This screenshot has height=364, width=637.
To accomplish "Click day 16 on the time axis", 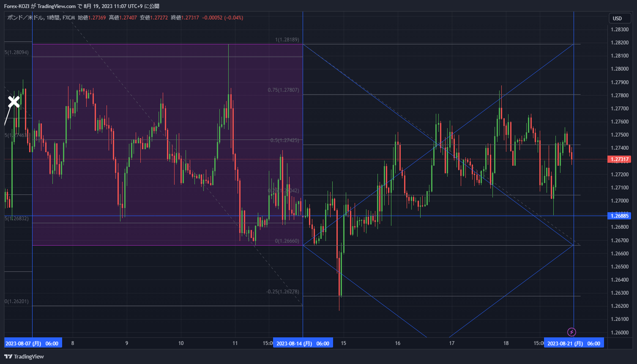I will (398, 343).
